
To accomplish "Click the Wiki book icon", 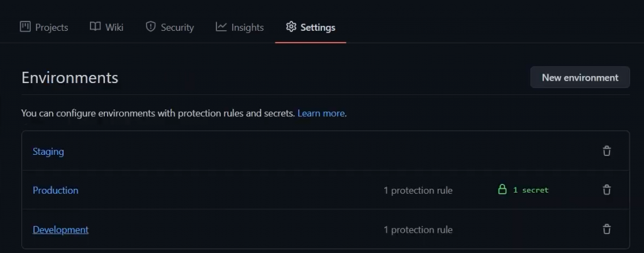I will click(95, 27).
